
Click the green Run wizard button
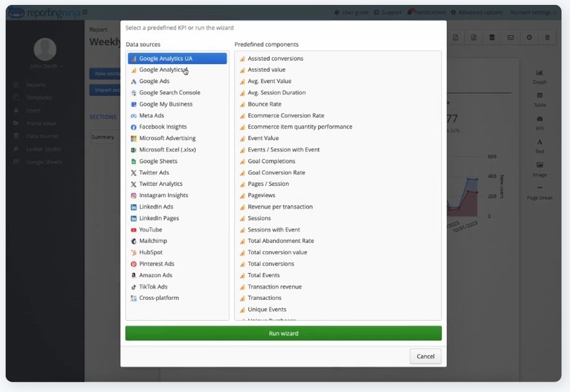[x=284, y=334]
